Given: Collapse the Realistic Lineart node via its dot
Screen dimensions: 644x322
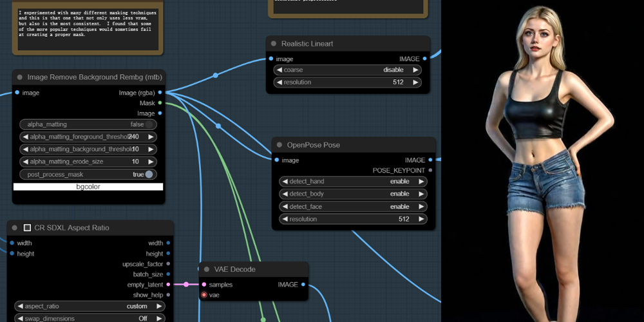Looking at the screenshot, I should point(274,44).
